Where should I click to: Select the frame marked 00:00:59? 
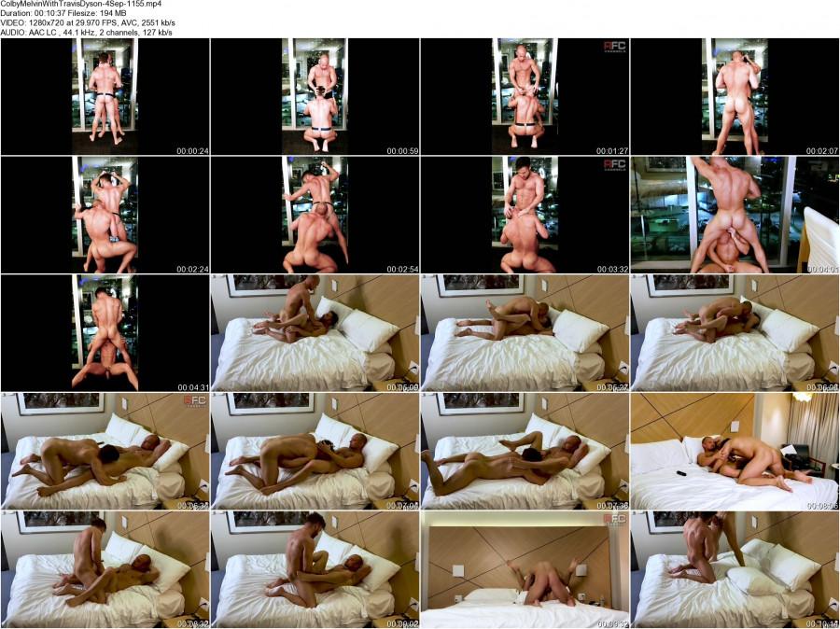[315, 96]
